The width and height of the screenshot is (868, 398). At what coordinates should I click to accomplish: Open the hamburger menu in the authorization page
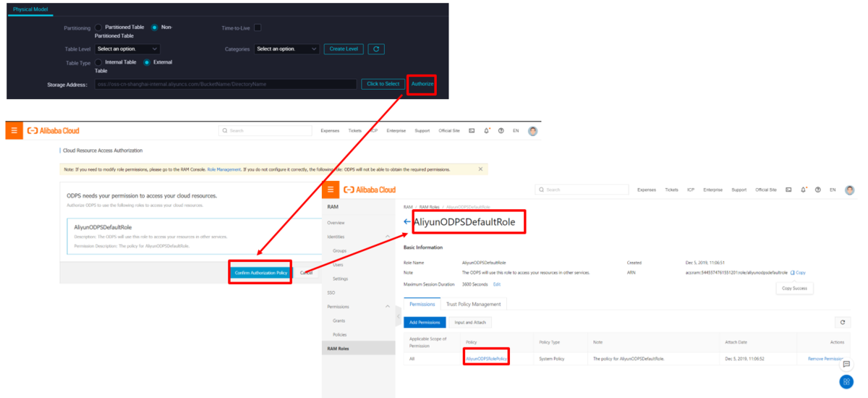(14, 130)
